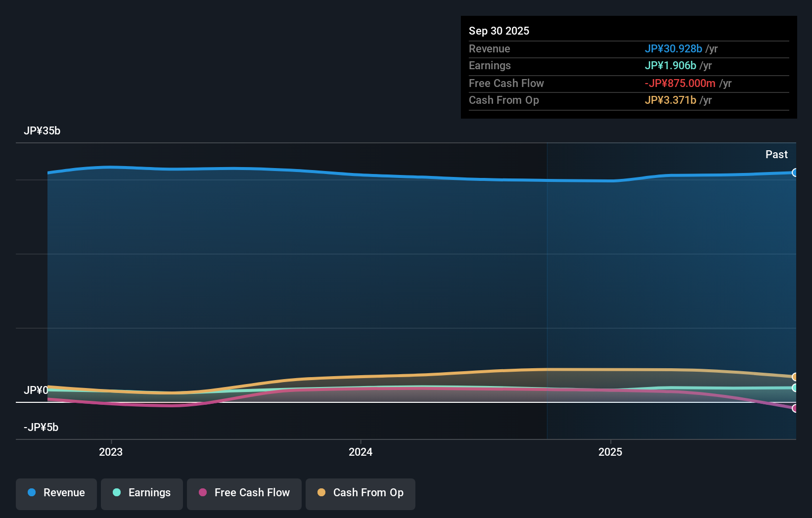Click the teal Earnings legend dot icon

[x=116, y=493]
